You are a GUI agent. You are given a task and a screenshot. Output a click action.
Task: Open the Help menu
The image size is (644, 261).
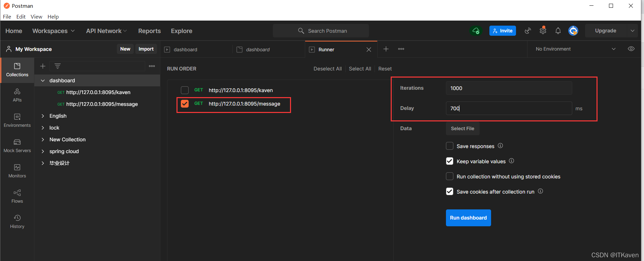(53, 17)
